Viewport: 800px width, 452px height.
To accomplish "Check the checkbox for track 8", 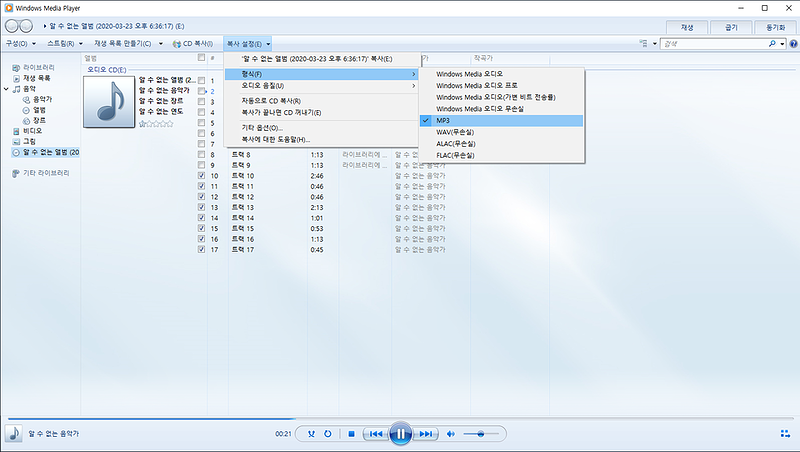I will click(x=201, y=155).
